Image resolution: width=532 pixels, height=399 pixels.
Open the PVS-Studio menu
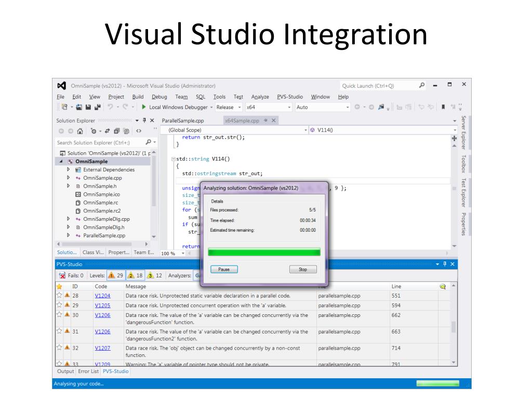290,97
